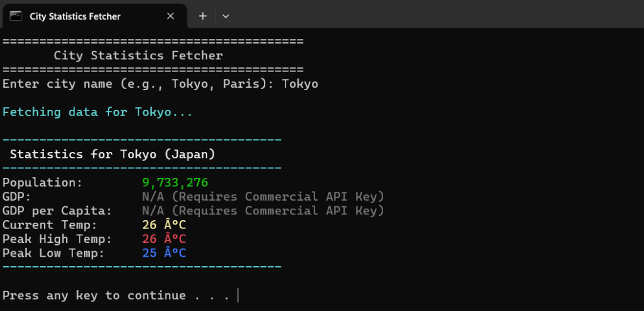Click the "Press any key to continue" prompt

116,295
